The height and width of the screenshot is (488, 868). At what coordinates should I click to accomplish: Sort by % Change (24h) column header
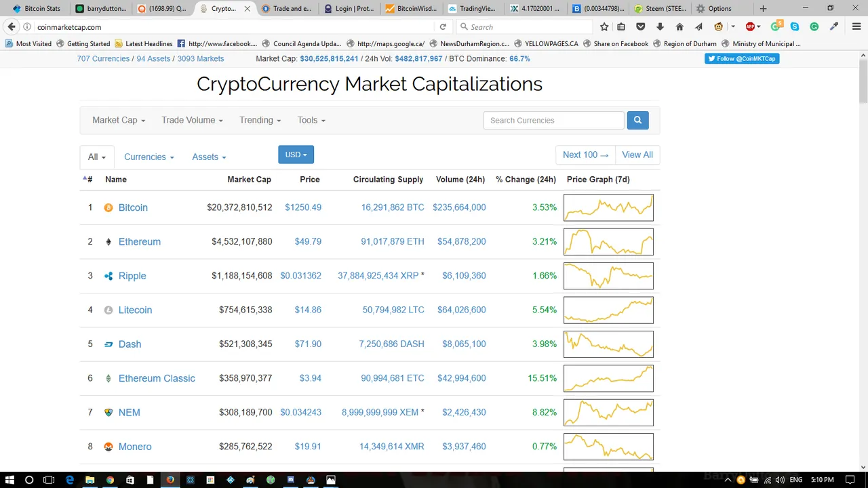coord(526,180)
